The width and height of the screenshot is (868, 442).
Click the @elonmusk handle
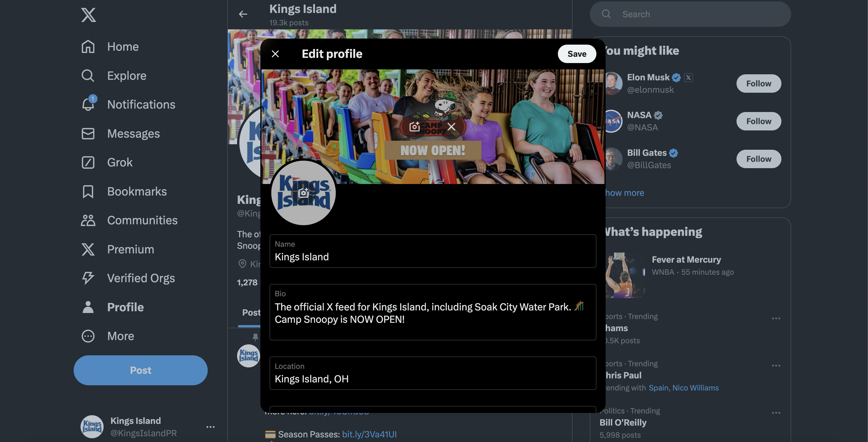(650, 90)
